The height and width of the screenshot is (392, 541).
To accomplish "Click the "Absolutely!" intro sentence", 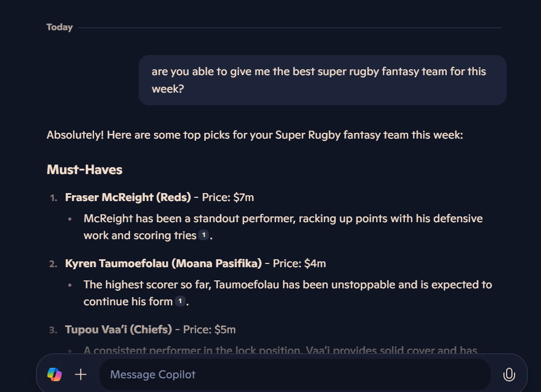I will (254, 135).
